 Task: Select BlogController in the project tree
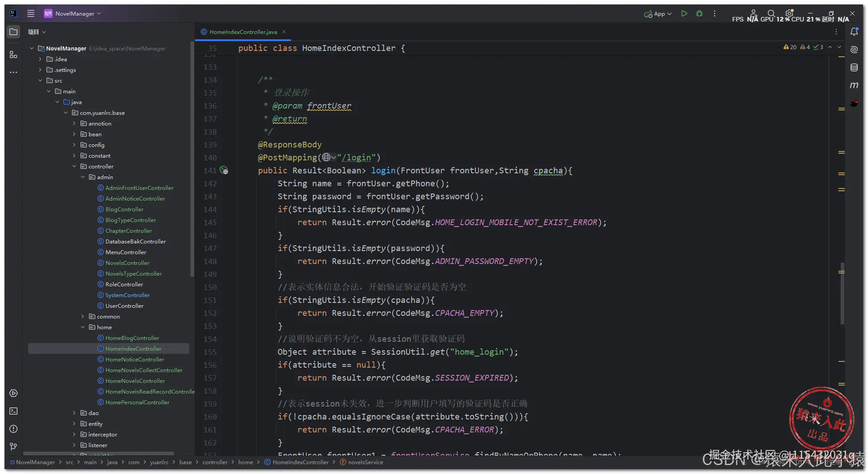point(124,209)
